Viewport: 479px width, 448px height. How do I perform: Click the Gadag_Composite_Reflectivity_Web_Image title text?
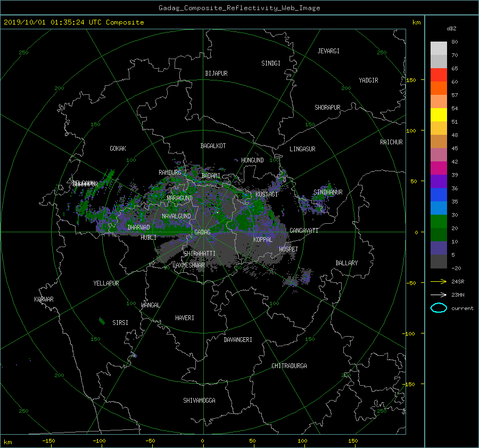(x=239, y=8)
